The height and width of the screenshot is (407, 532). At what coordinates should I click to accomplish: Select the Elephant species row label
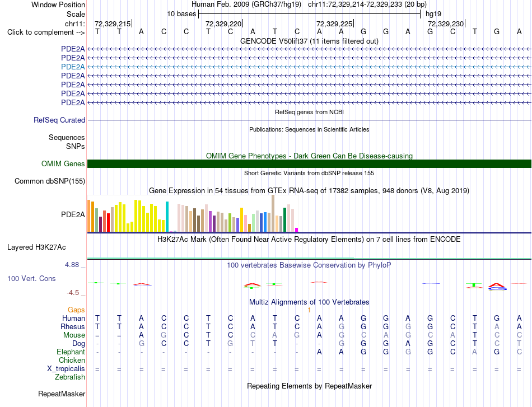pyautogui.click(x=71, y=352)
